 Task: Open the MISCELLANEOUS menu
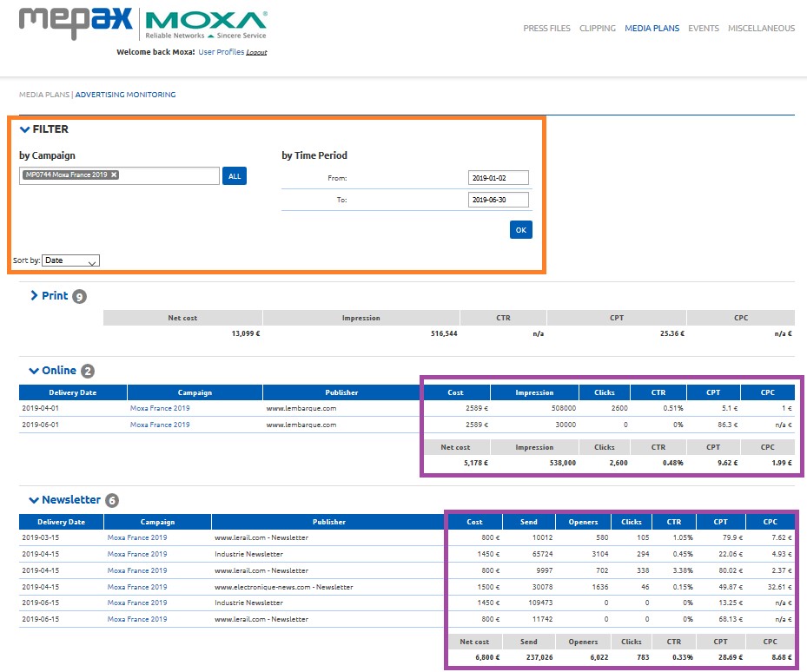click(x=761, y=29)
